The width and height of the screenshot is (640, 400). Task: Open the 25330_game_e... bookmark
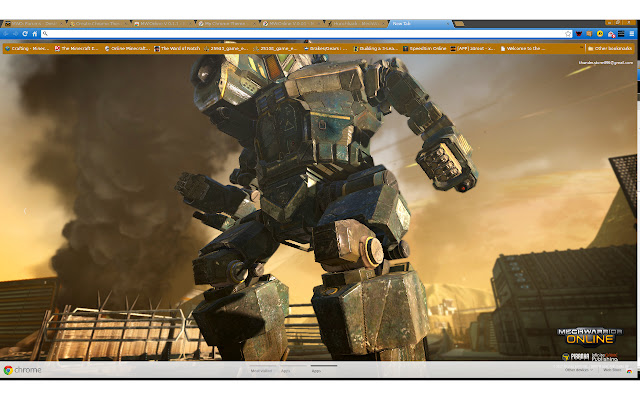tap(276, 48)
